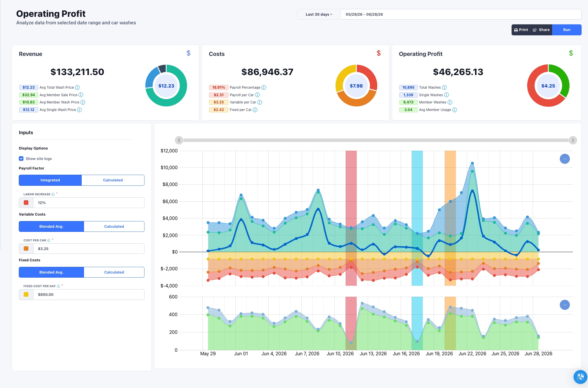Click the Print button
This screenshot has width=588, height=388.
(x=521, y=30)
